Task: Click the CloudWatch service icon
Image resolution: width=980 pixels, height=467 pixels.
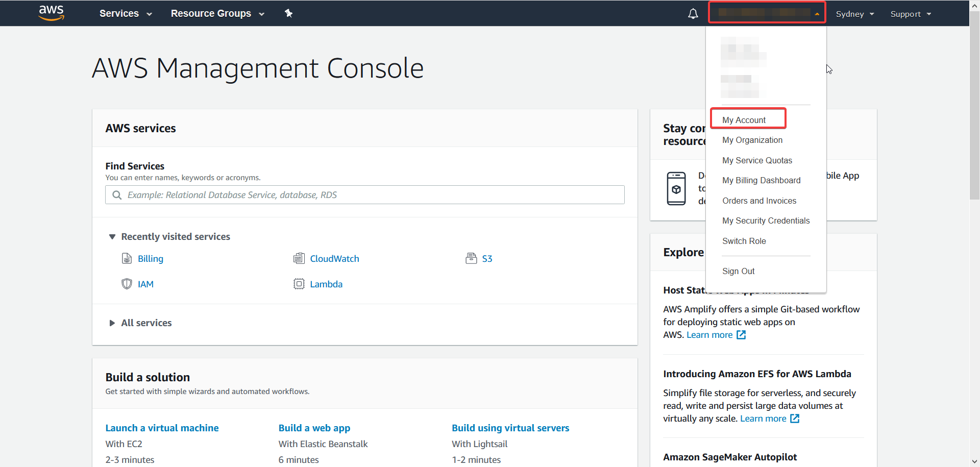Action: [x=299, y=259]
